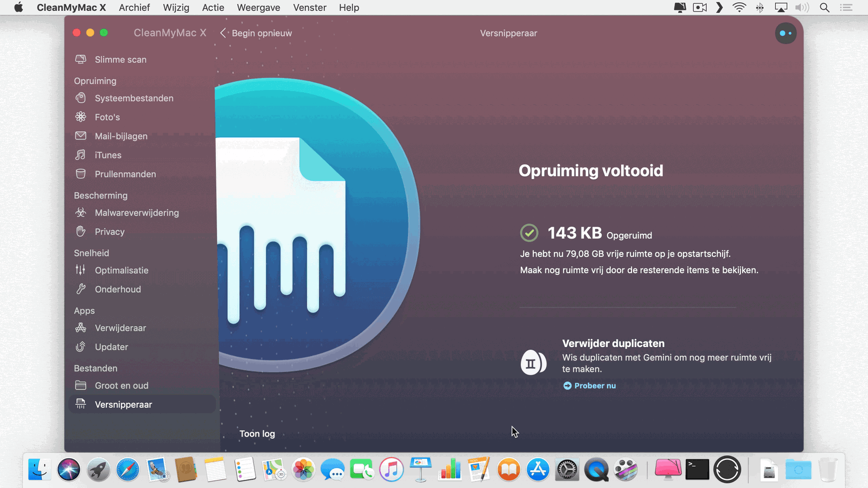Viewport: 868px width, 488px height.
Task: Launch CleanMyMac X from the Dock
Action: pos(668,470)
